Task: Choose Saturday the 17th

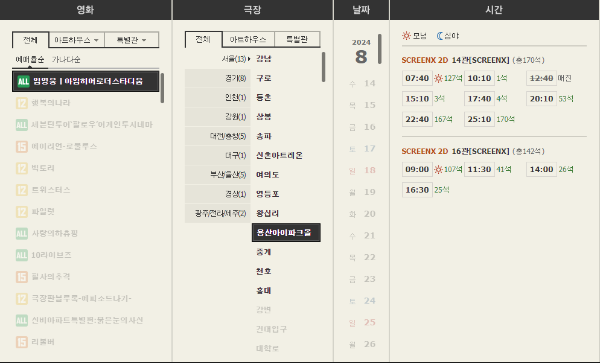Action: [362, 149]
